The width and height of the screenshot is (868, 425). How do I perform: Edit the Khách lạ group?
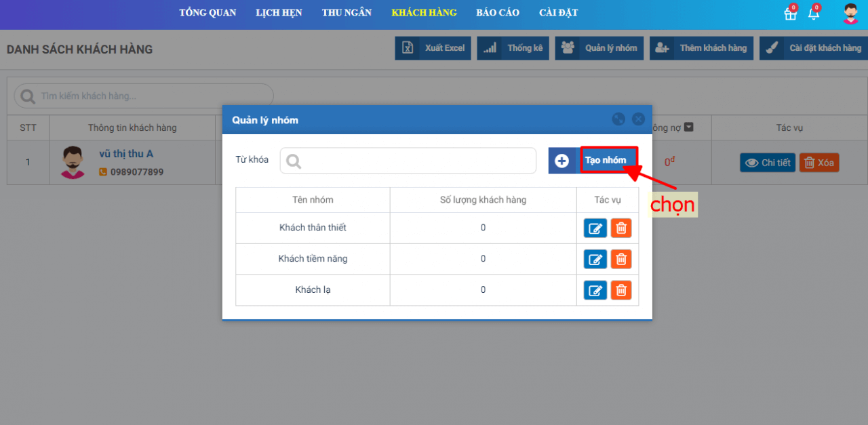pos(595,290)
